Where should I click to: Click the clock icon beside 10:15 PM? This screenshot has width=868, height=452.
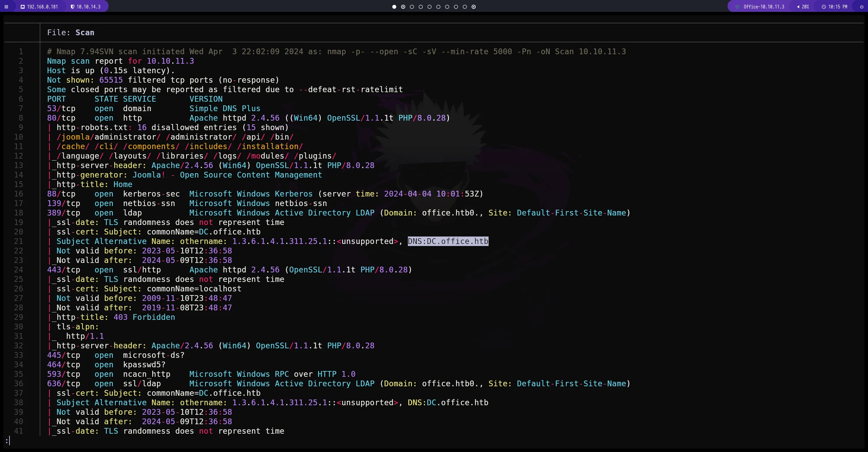824,7
